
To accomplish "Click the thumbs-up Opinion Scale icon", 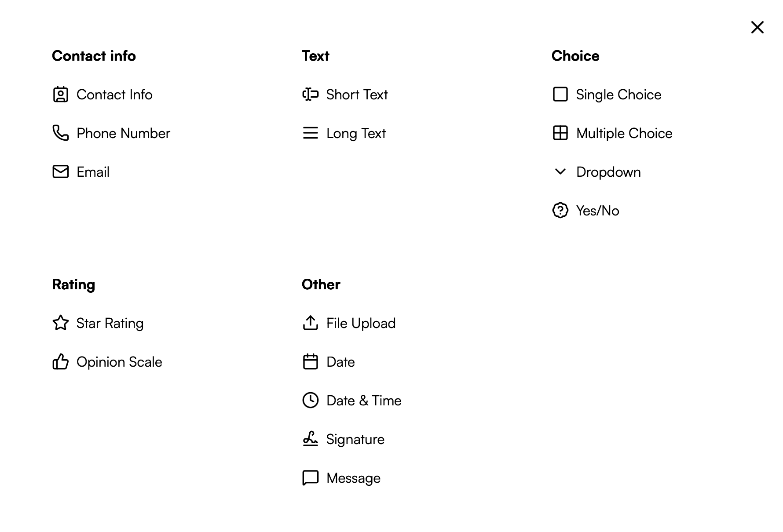I will tap(61, 361).
